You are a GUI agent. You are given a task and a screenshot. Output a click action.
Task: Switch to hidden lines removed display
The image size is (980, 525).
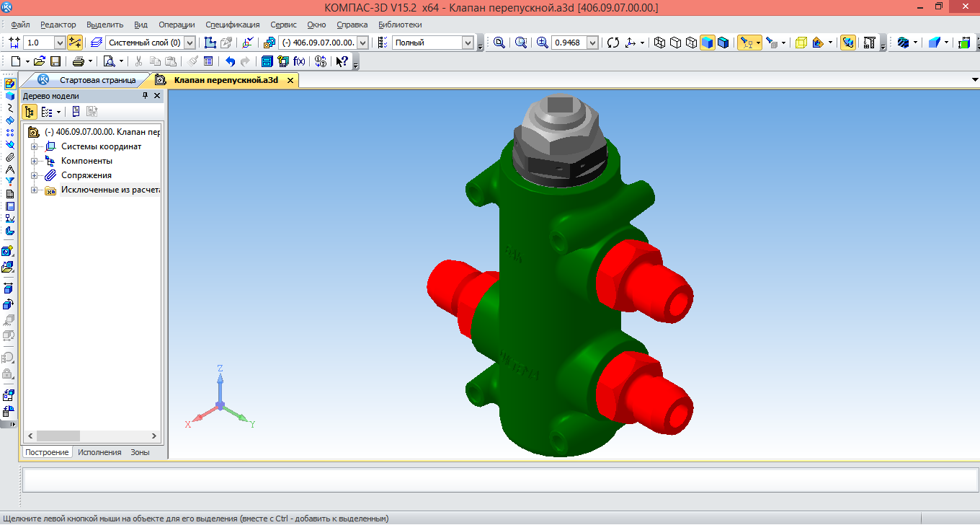[x=675, y=43]
